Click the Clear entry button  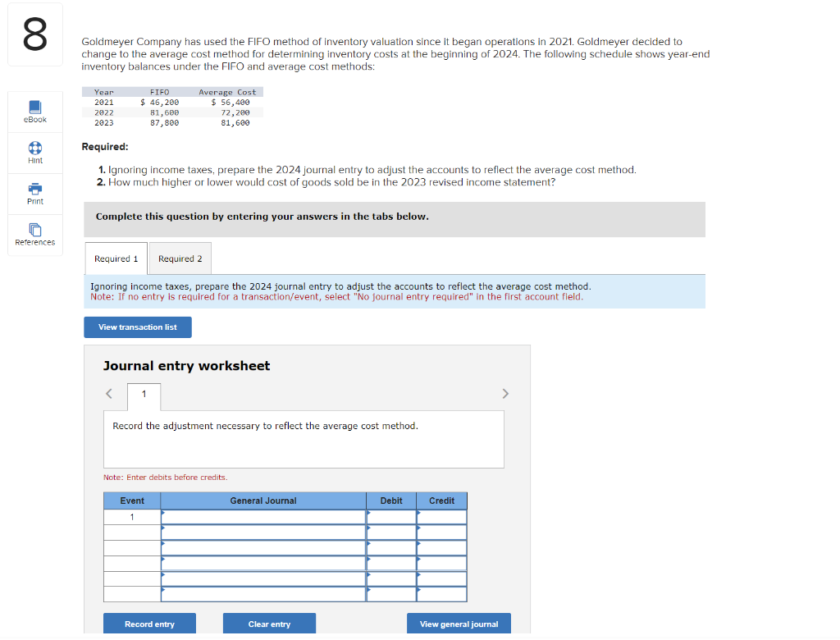pyautogui.click(x=269, y=623)
